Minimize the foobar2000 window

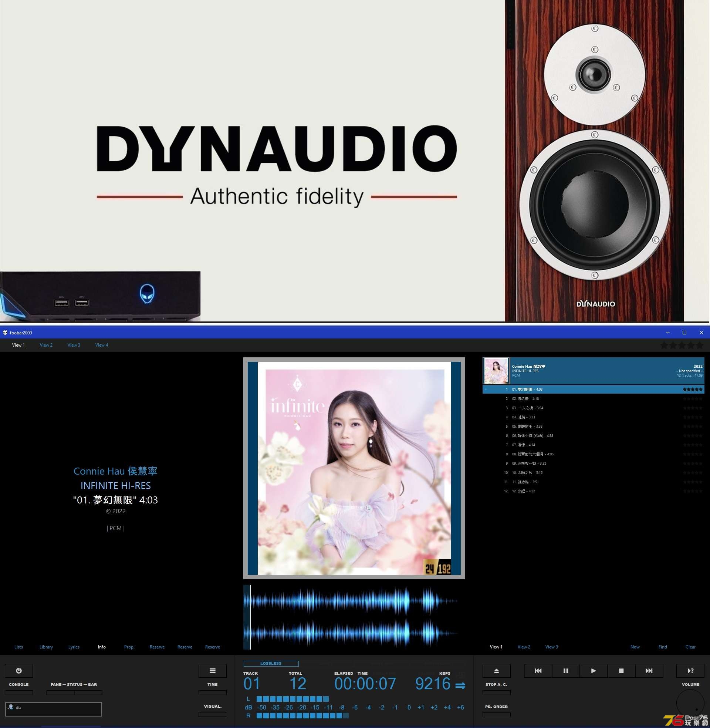click(x=668, y=333)
